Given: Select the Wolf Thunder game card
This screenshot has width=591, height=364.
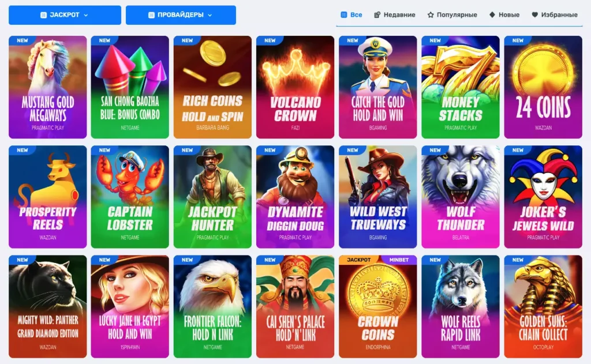Looking at the screenshot, I should [x=461, y=197].
